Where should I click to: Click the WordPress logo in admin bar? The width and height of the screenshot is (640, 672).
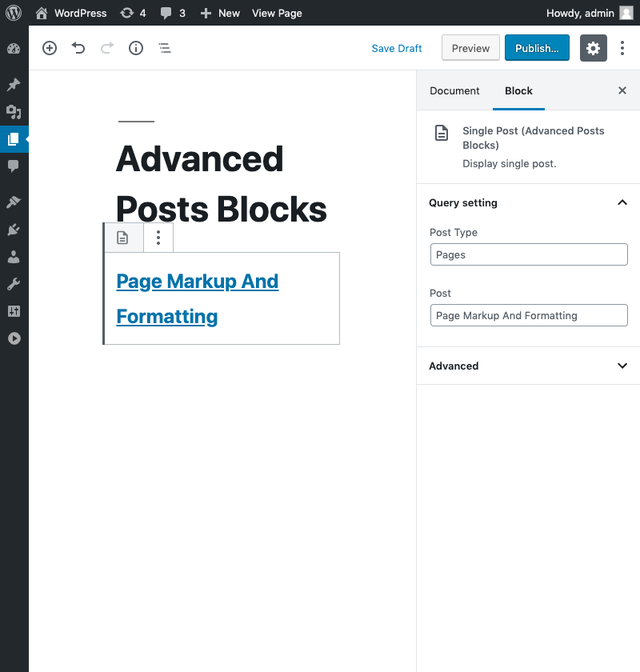click(x=14, y=13)
